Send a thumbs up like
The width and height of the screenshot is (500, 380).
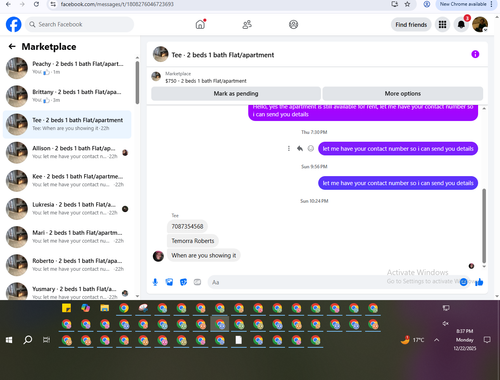click(x=479, y=282)
